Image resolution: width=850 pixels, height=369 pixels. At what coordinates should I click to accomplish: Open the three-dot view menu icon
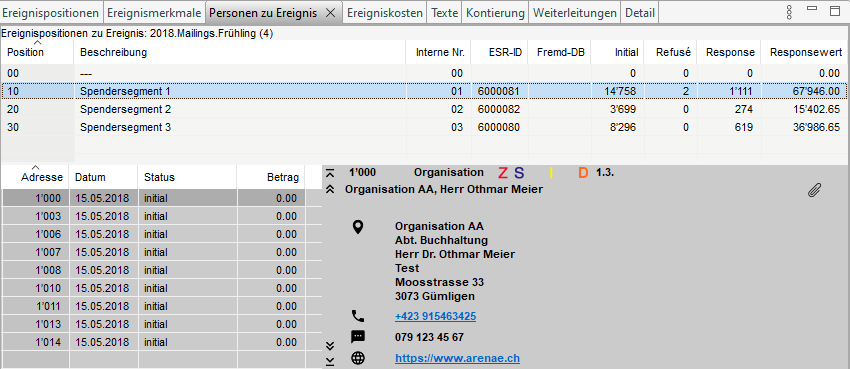[789, 12]
